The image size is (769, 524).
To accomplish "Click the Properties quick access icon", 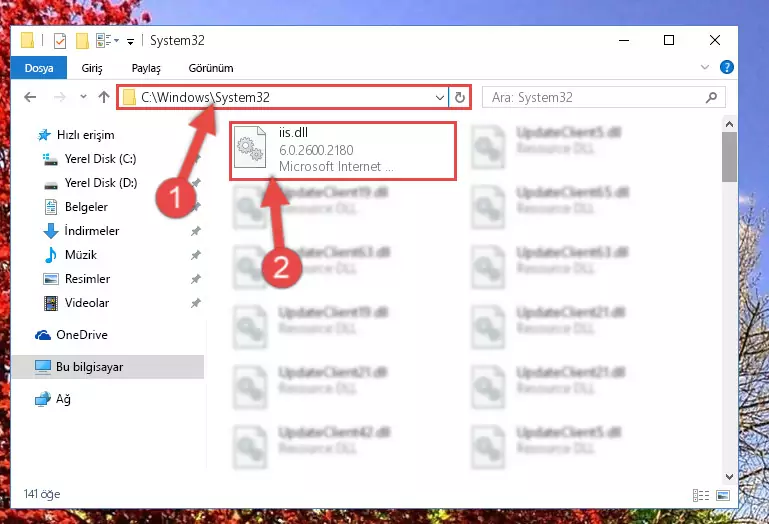I will (60, 41).
